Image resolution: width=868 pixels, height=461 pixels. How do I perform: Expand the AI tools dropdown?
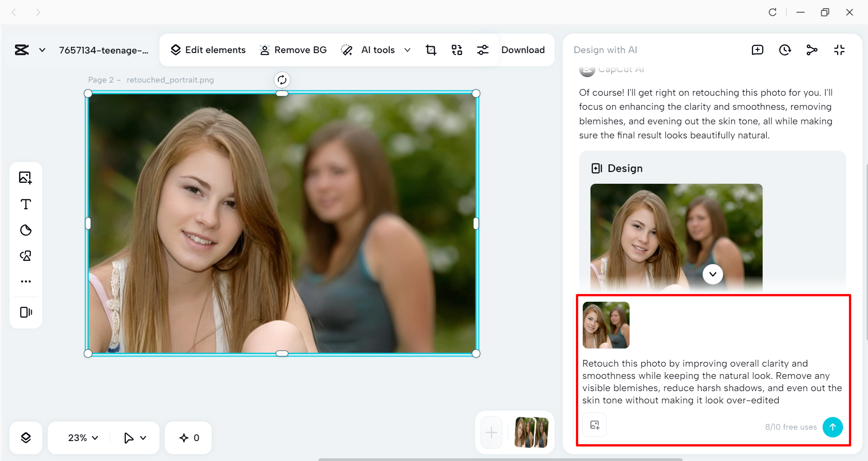tap(407, 50)
